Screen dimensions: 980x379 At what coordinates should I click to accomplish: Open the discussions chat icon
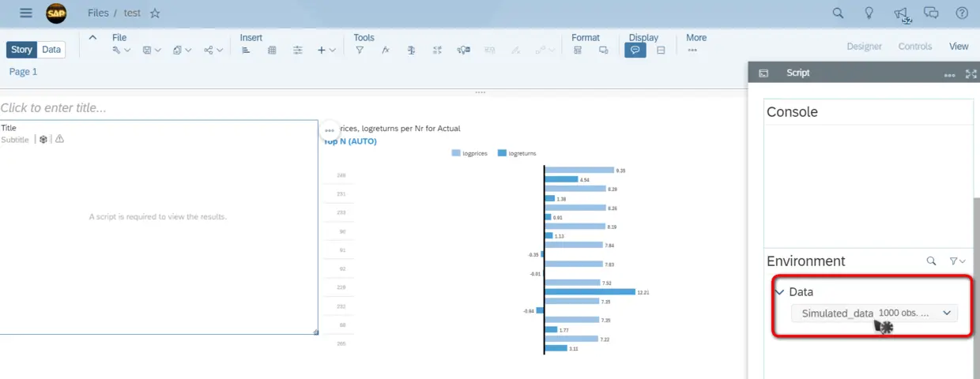[931, 13]
